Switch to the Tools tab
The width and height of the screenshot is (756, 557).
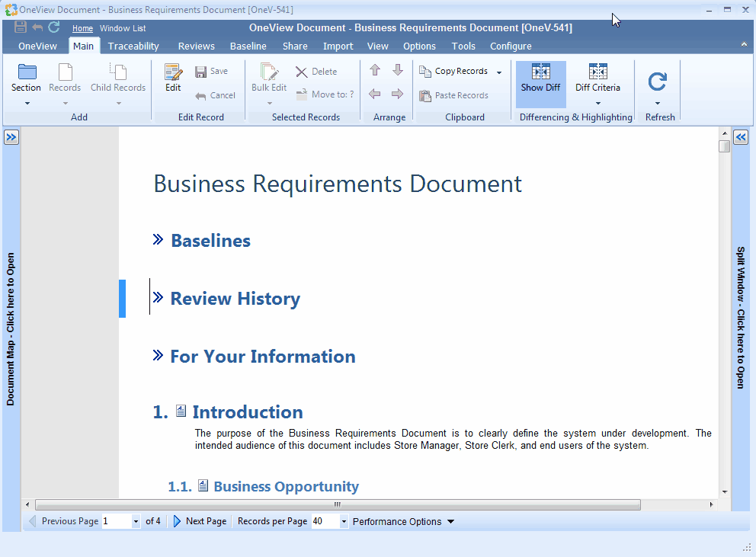tap(463, 46)
